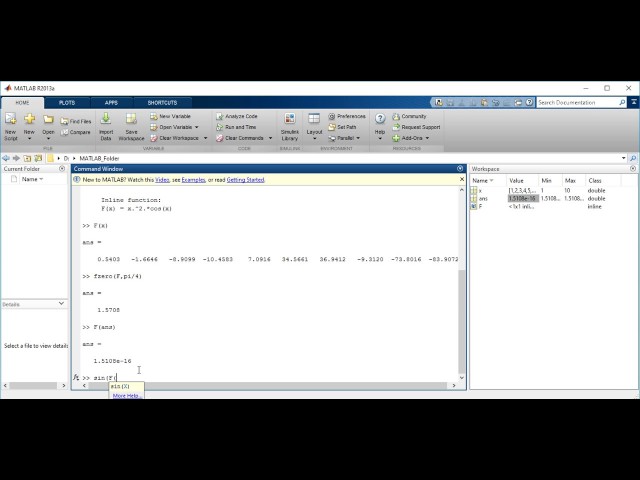640x480 pixels.
Task: Open the Examples link
Action: pyautogui.click(x=193, y=180)
